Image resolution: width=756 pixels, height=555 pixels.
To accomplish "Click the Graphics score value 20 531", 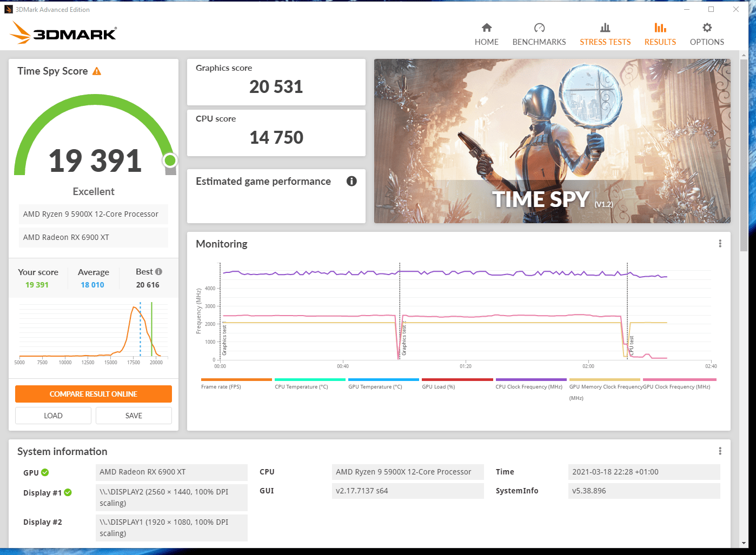I will click(x=276, y=86).
